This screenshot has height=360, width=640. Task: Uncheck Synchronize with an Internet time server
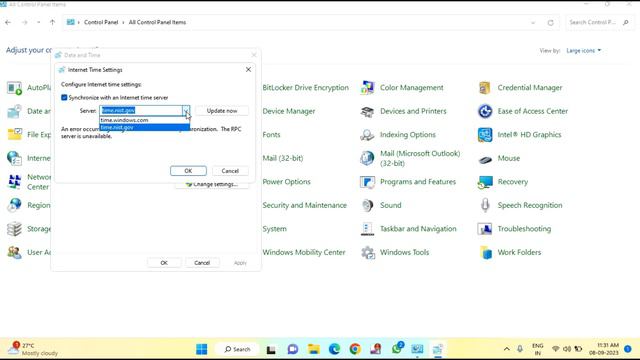(x=64, y=98)
